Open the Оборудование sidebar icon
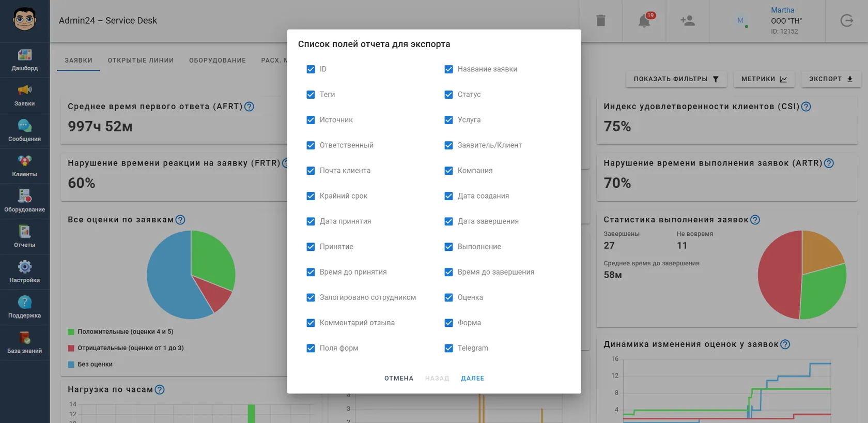The width and height of the screenshot is (868, 423). point(24,196)
